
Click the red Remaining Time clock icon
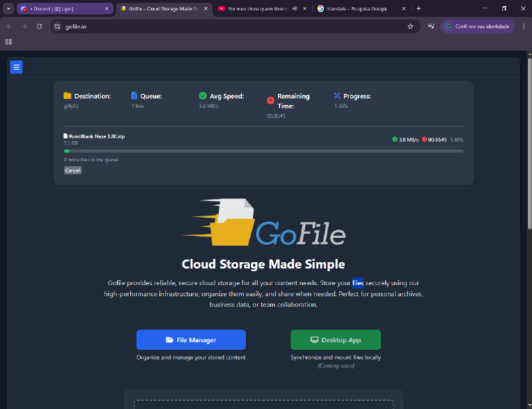pyautogui.click(x=270, y=100)
